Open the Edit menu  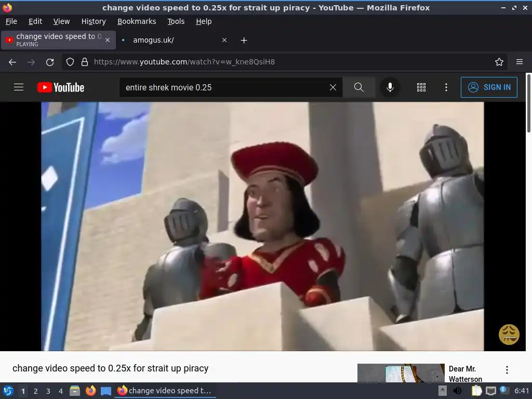35,21
